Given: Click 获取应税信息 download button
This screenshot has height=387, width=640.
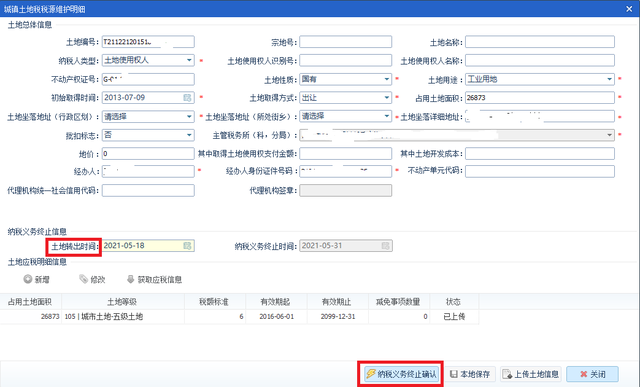Looking at the screenshot, I should pyautogui.click(x=154, y=280).
